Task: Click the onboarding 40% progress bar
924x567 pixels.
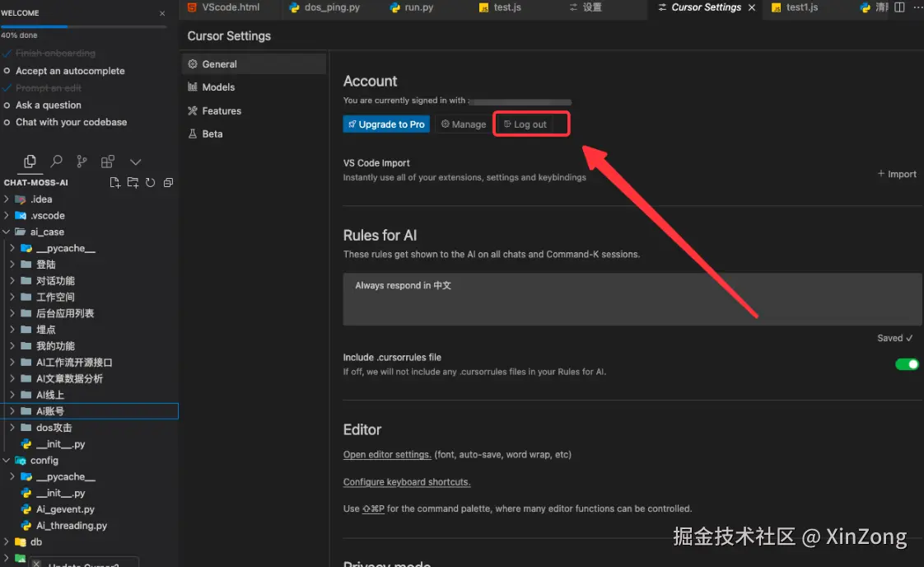Action: 84,26
